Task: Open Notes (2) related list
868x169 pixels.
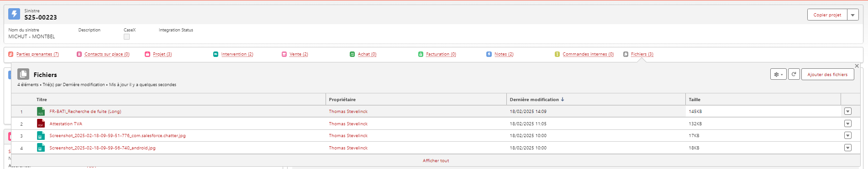Action: [x=504, y=54]
